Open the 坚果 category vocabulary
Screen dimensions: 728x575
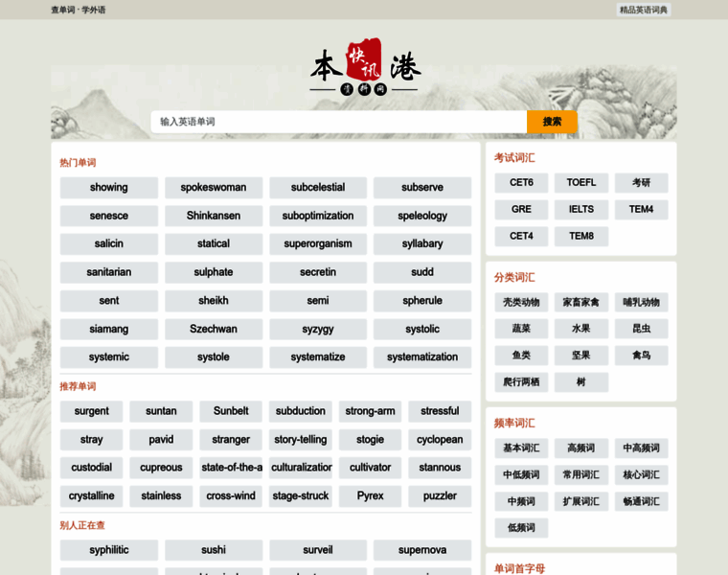581,356
